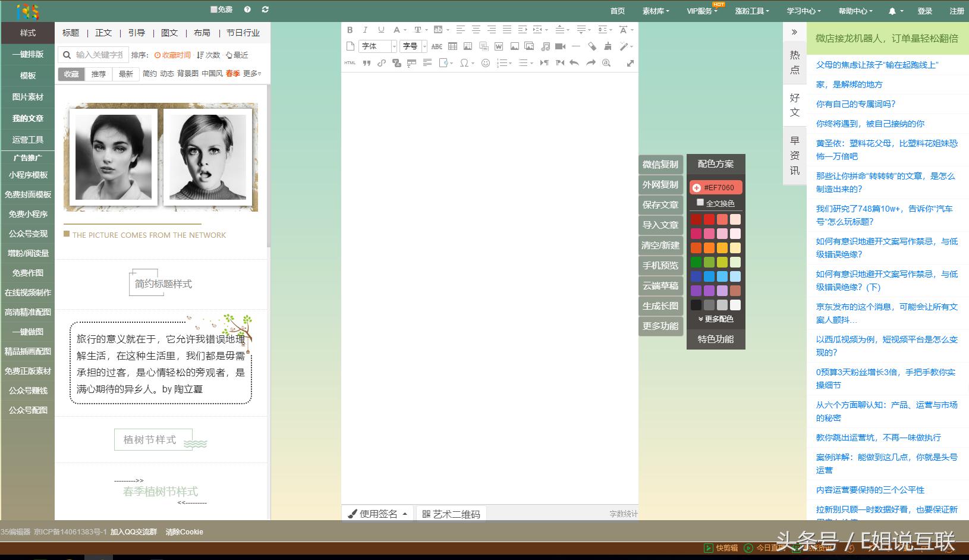Click the keyword search input field
Image resolution: width=969 pixels, height=560 pixels.
pos(99,55)
